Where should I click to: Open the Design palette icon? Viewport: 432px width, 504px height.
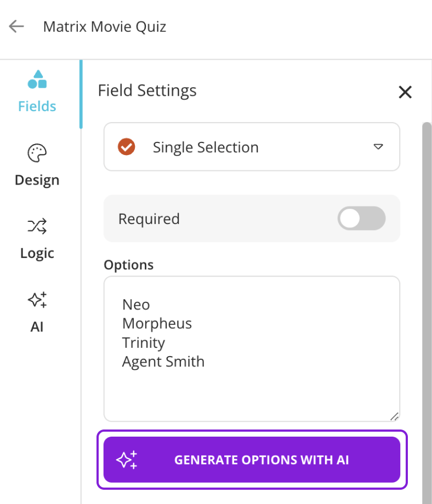tap(37, 153)
